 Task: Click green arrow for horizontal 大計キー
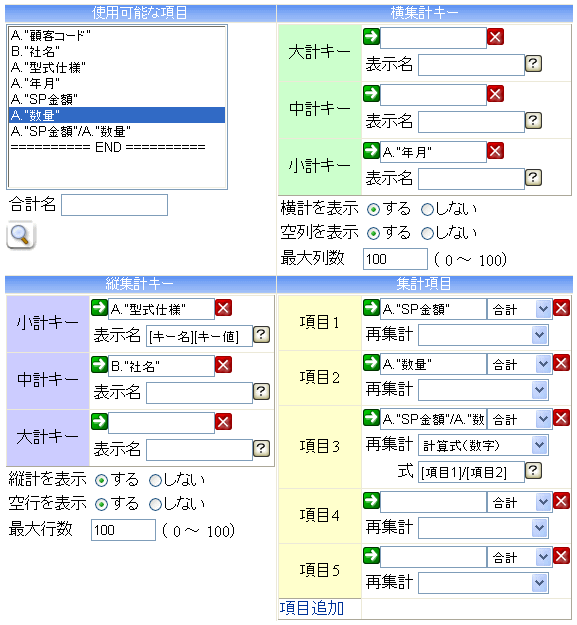371,37
